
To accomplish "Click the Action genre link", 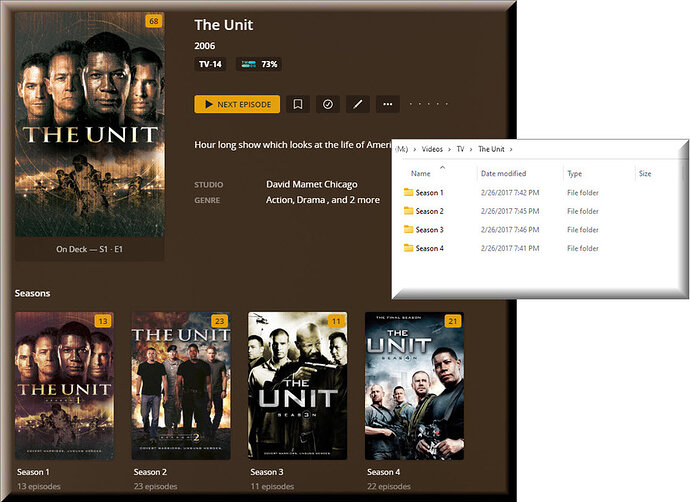I will [x=279, y=200].
